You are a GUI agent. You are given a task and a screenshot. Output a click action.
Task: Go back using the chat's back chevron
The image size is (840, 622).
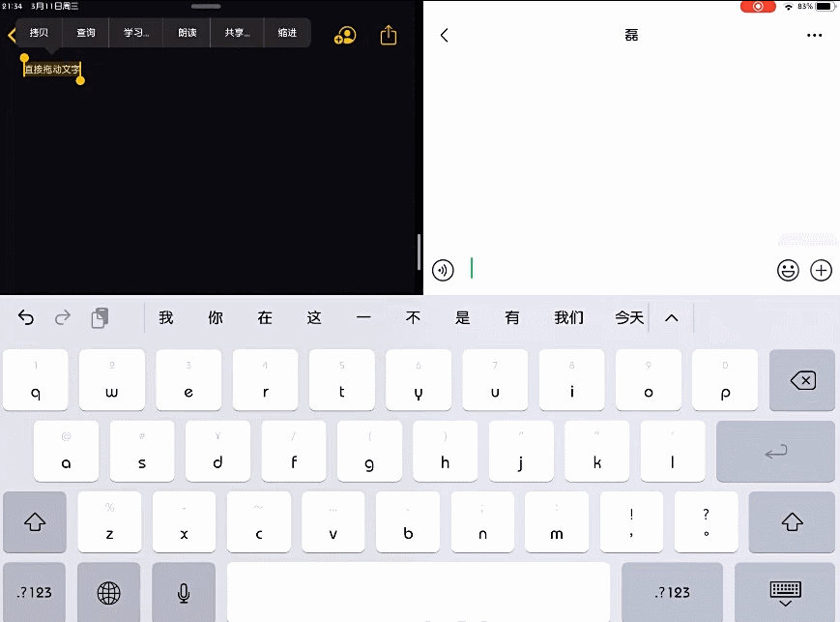point(445,36)
